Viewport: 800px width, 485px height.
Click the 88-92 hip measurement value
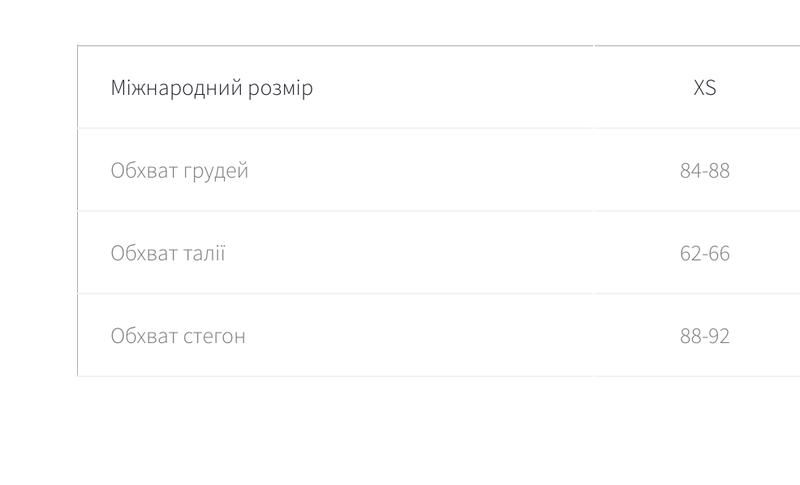[705, 336]
